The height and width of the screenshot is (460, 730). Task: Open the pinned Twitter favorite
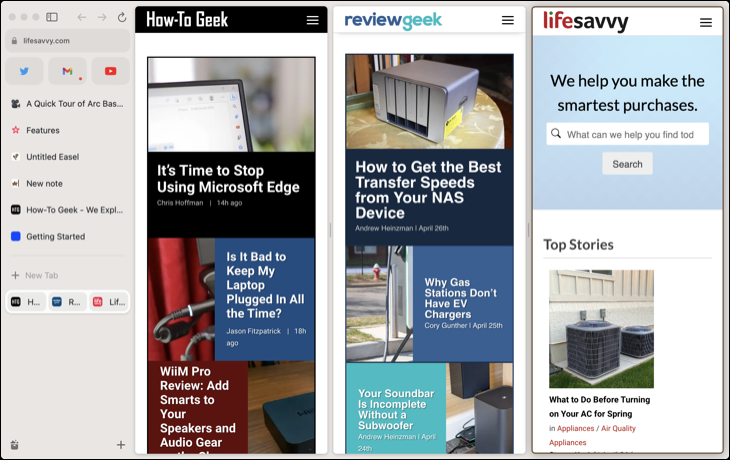tap(24, 71)
